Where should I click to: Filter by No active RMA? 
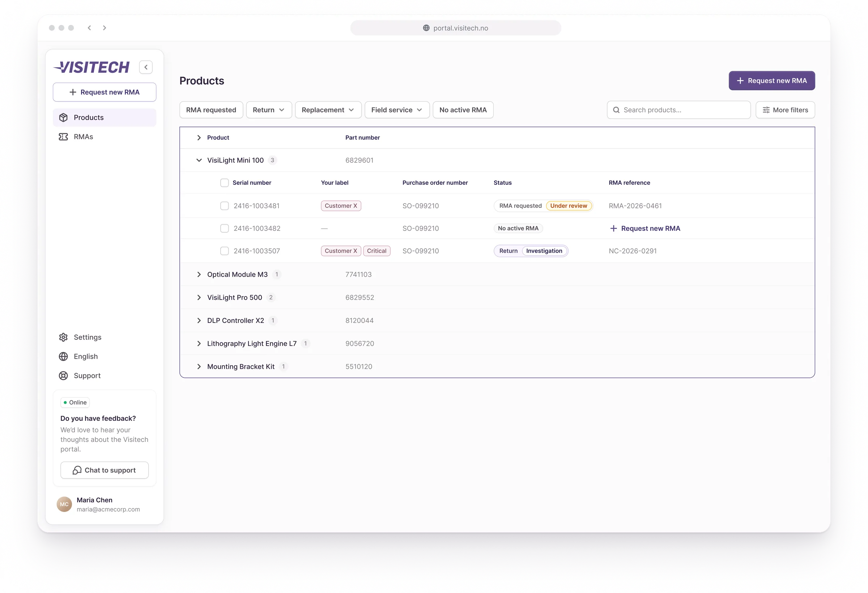pyautogui.click(x=463, y=110)
